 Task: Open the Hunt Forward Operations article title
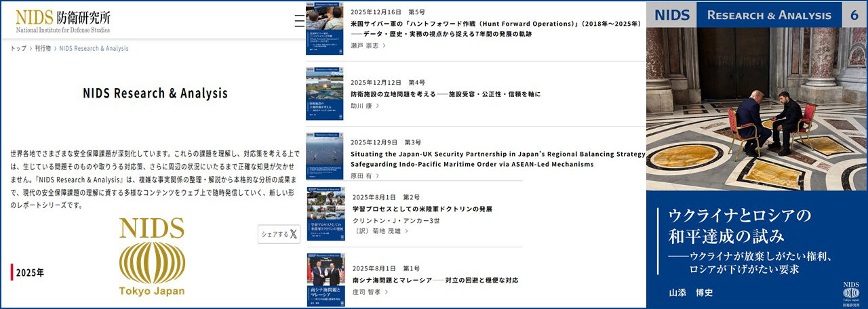[x=496, y=24]
